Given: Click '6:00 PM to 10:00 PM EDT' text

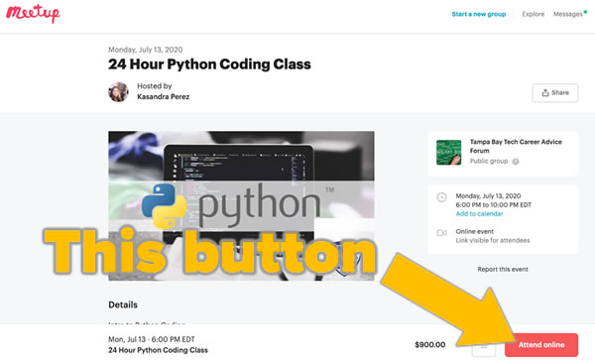Looking at the screenshot, I should click(493, 205).
